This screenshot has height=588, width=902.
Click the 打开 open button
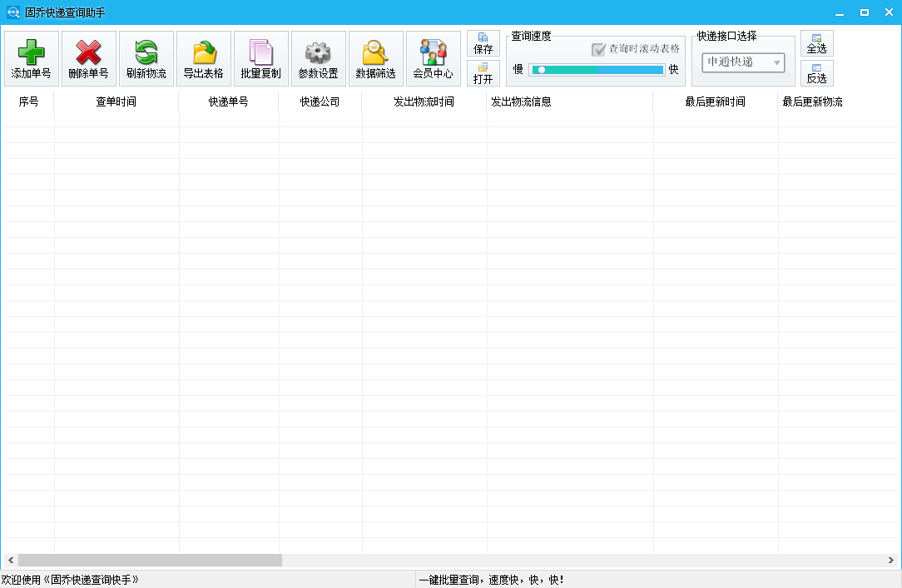tap(483, 73)
